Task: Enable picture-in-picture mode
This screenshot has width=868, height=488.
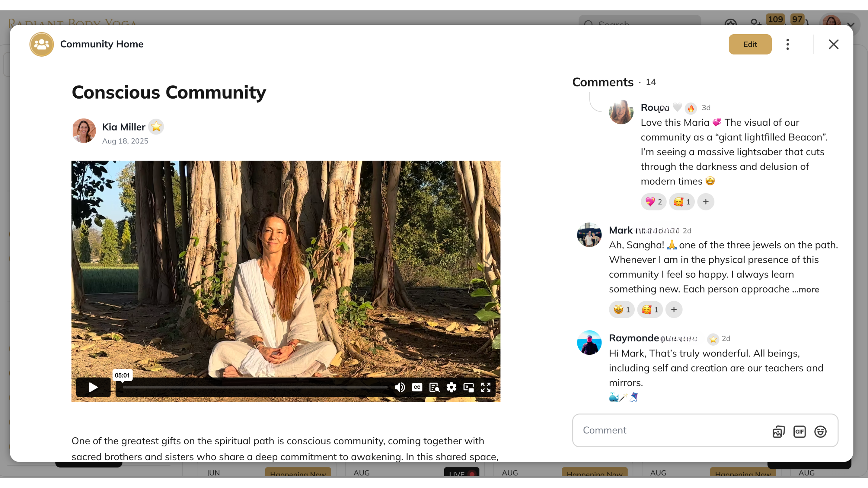Action: (469, 387)
